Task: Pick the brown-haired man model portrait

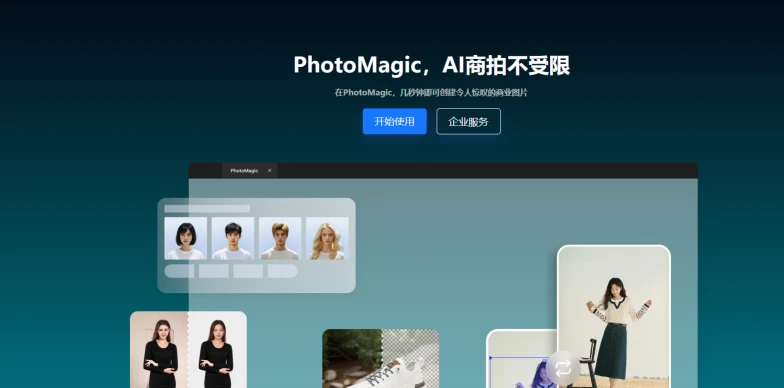Action: (280, 238)
